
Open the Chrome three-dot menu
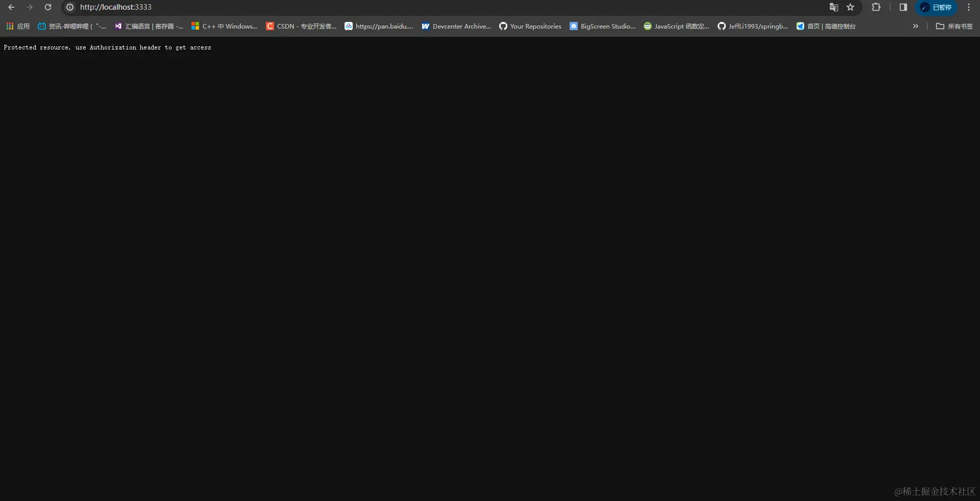coord(968,7)
